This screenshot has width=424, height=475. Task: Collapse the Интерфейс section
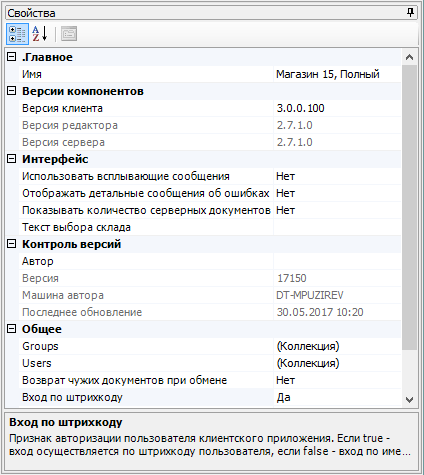(x=12, y=159)
